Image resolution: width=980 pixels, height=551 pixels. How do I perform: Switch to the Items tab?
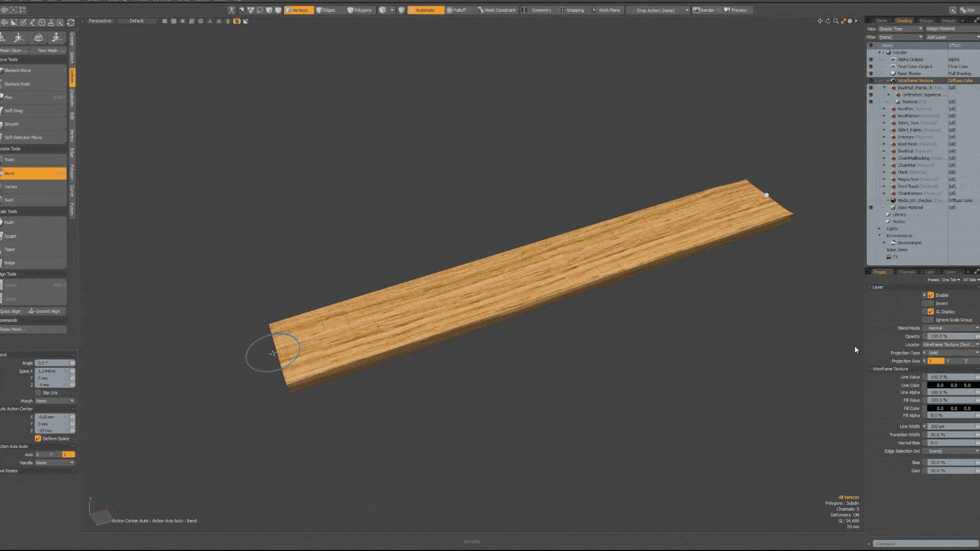click(881, 21)
